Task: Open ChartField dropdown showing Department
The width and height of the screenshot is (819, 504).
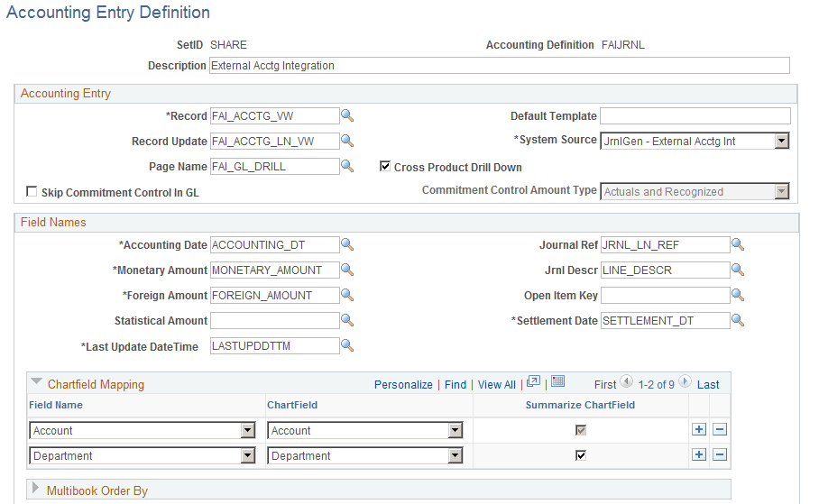Action: [456, 456]
